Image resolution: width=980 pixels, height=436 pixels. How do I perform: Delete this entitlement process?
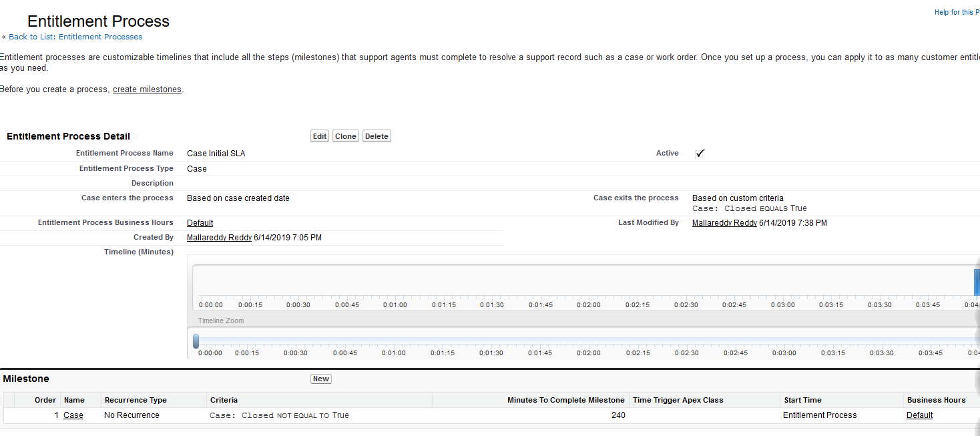point(376,136)
